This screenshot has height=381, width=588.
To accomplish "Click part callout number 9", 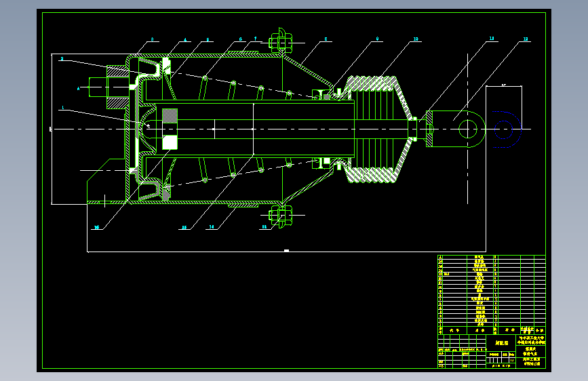I will 377,39.
